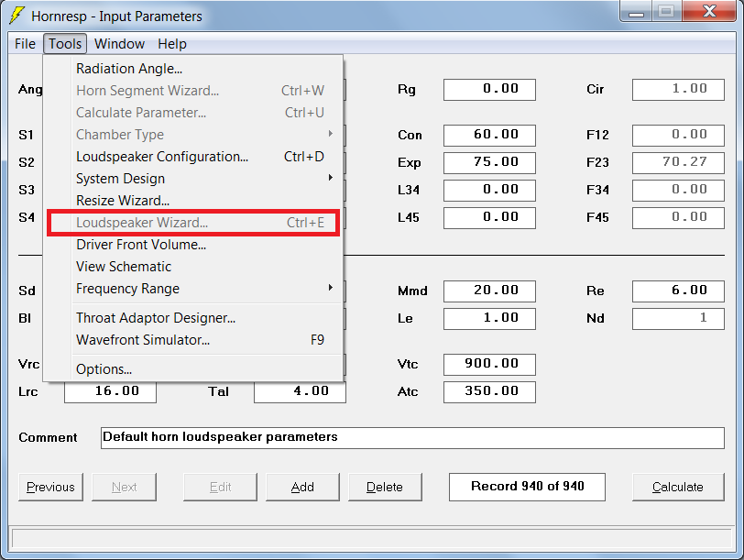Screen dimensions: 744x560
Task: Click the Comment text field
Action: click(413, 437)
